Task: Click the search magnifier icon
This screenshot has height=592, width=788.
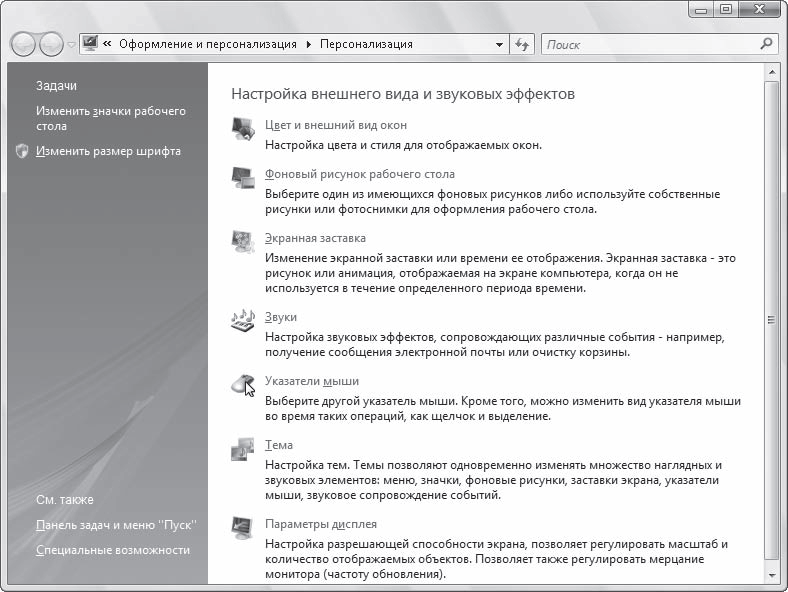Action: point(766,44)
